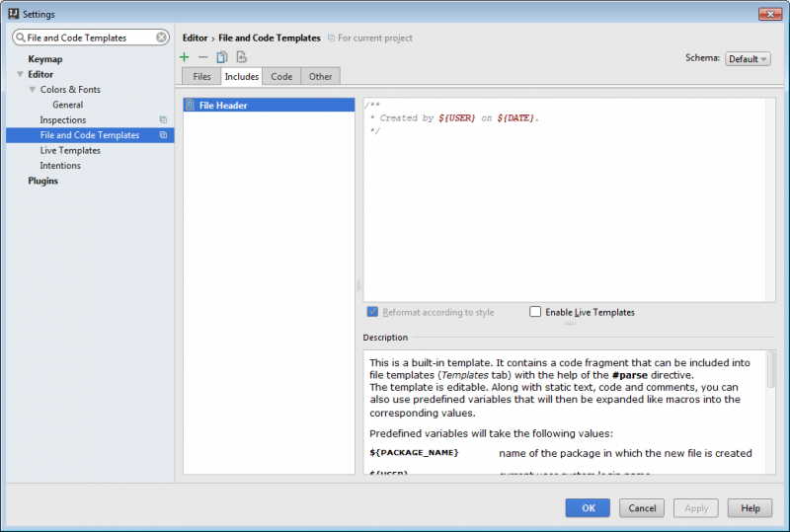Click the green plus Create Template icon

[x=185, y=57]
